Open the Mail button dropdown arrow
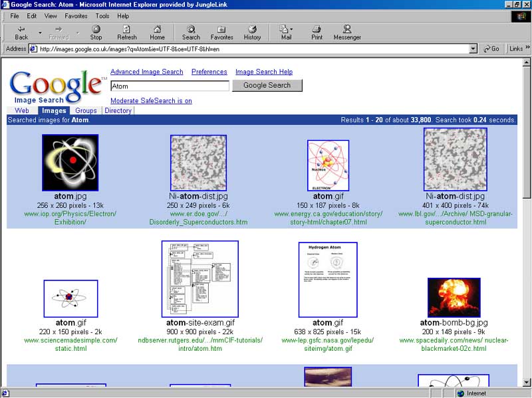 click(x=291, y=29)
